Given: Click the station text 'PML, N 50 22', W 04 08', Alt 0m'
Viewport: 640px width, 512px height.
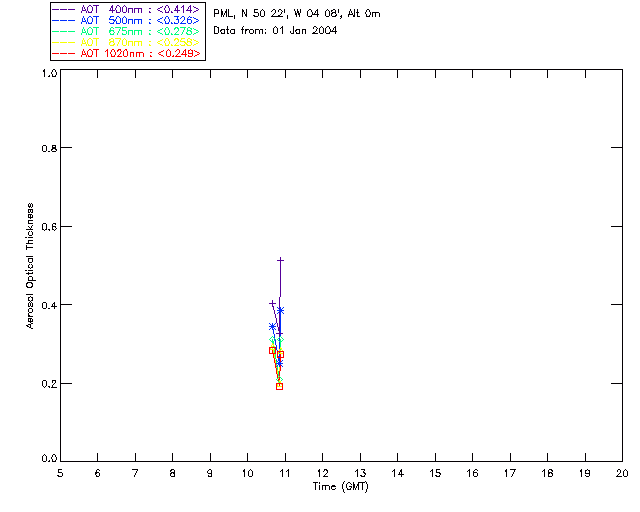Looking at the screenshot, I should (x=297, y=13).
